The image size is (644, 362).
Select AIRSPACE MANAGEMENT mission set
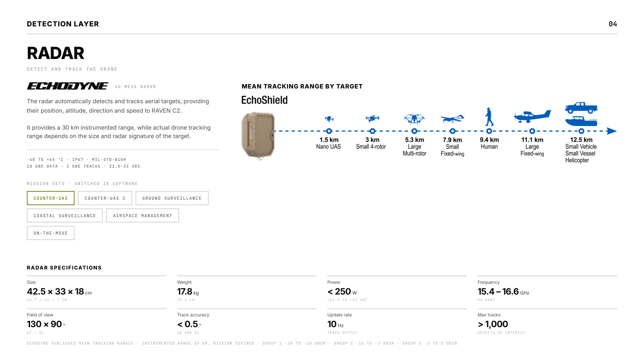point(142,215)
